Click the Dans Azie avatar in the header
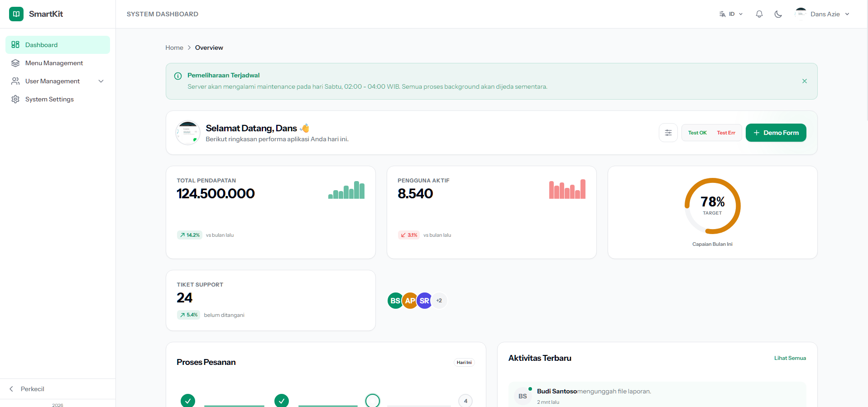Viewport: 868px width, 407px height. 801,14
